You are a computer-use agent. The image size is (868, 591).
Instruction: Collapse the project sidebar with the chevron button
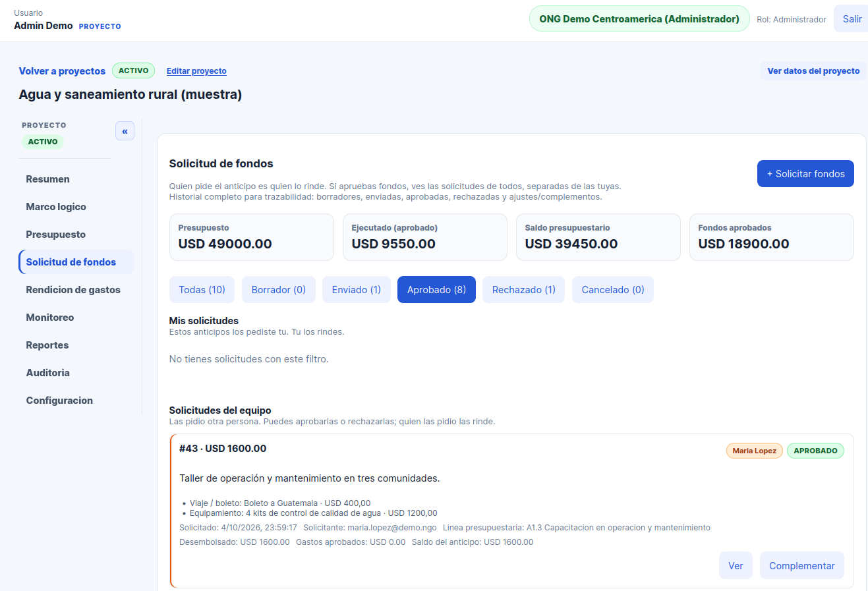point(125,131)
